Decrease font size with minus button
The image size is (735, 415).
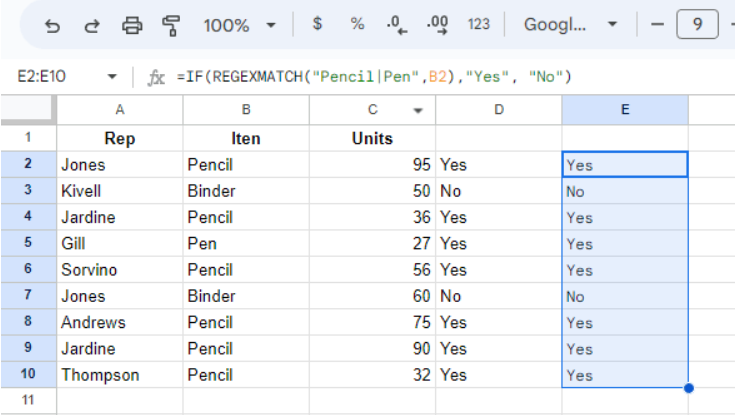pos(657,25)
